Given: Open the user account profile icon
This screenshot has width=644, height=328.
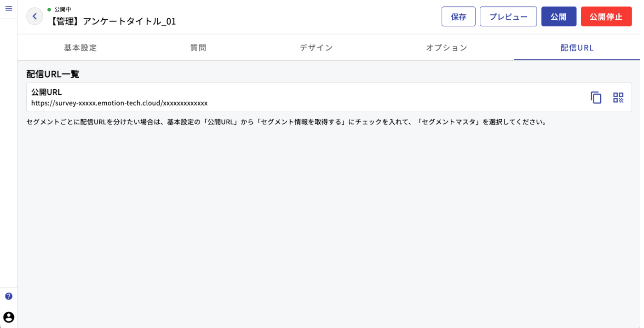Looking at the screenshot, I should pos(9,317).
